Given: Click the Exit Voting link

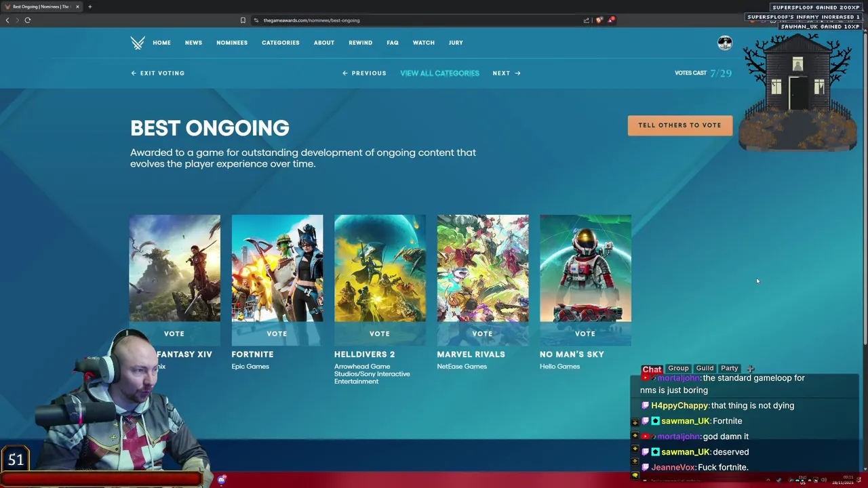Looking at the screenshot, I should (157, 73).
